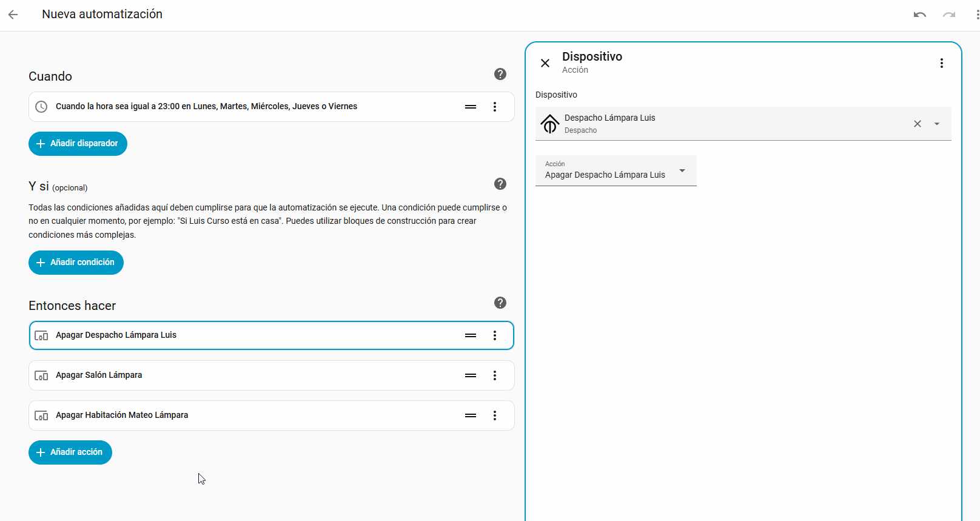Click Añadir condición button
Screen dimensions: 980x521
[x=76, y=263]
